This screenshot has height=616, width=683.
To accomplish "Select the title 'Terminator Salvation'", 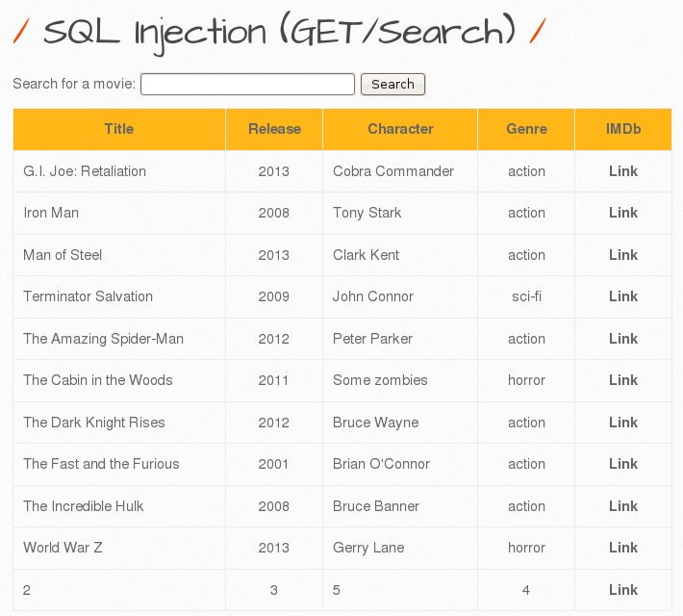I will point(88,296).
